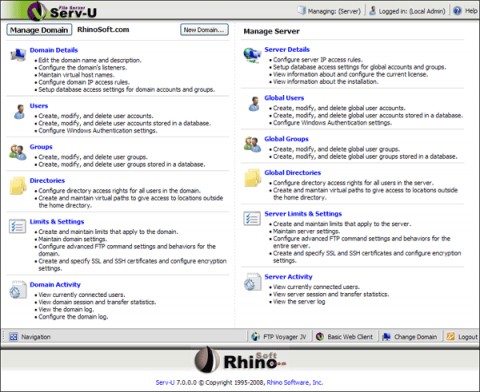The height and width of the screenshot is (392, 480).
Task: Click 'Configure the domain log.' text
Action: tap(73, 317)
